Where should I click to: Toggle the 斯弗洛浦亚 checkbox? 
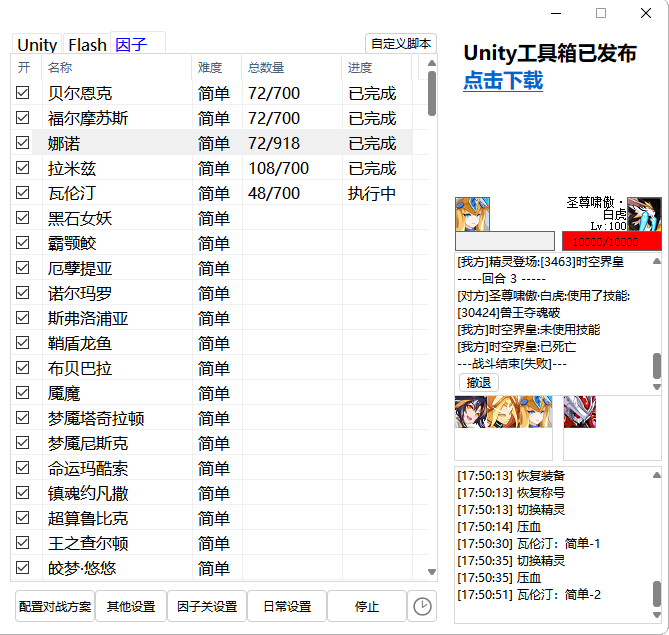click(x=23, y=318)
